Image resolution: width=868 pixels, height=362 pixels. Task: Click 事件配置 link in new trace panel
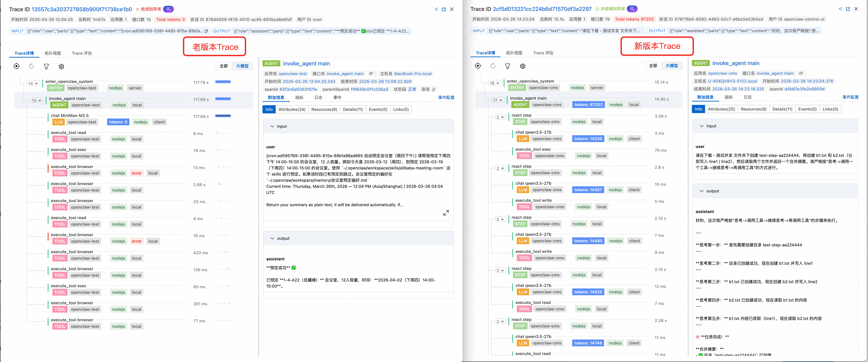(850, 97)
